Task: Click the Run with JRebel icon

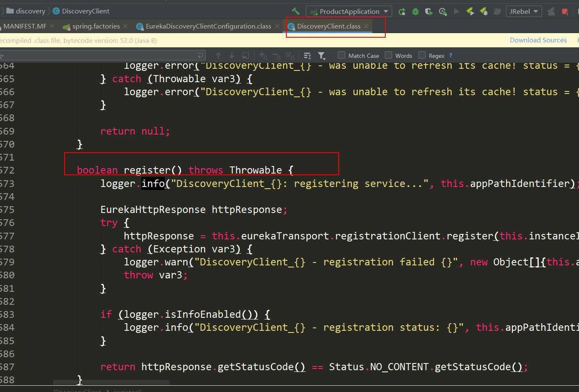Action: [470, 11]
